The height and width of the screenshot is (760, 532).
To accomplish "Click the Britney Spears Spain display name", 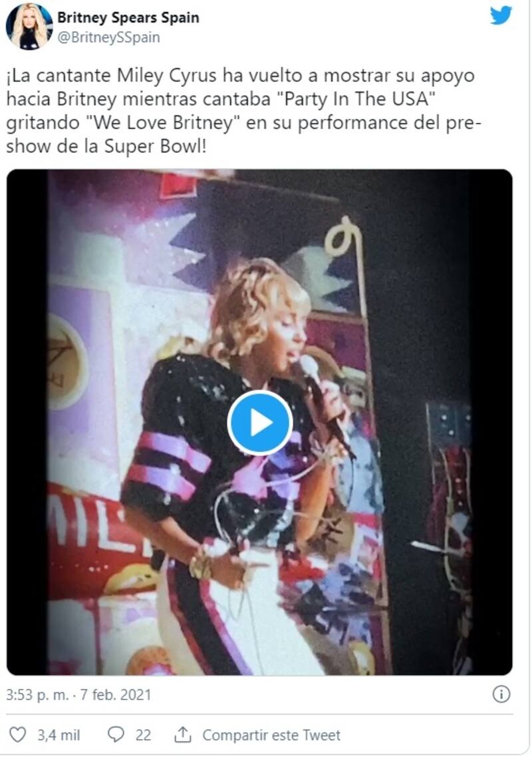I will 128,17.
